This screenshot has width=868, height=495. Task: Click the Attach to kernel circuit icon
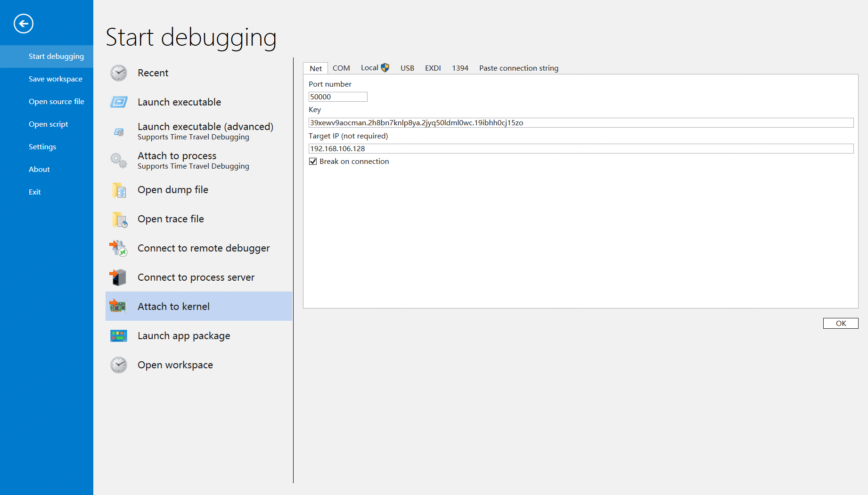tap(118, 306)
